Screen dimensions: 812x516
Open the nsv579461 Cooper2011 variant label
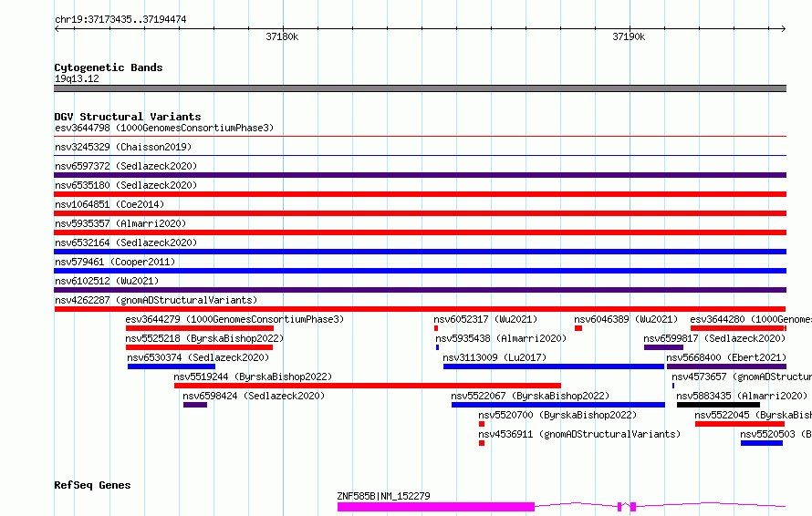[115, 262]
